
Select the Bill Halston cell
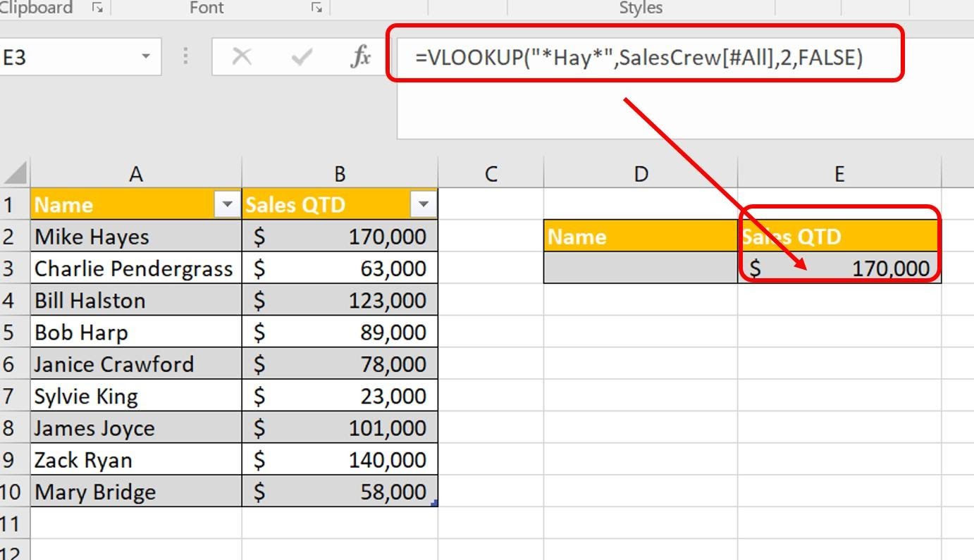pyautogui.click(x=136, y=300)
